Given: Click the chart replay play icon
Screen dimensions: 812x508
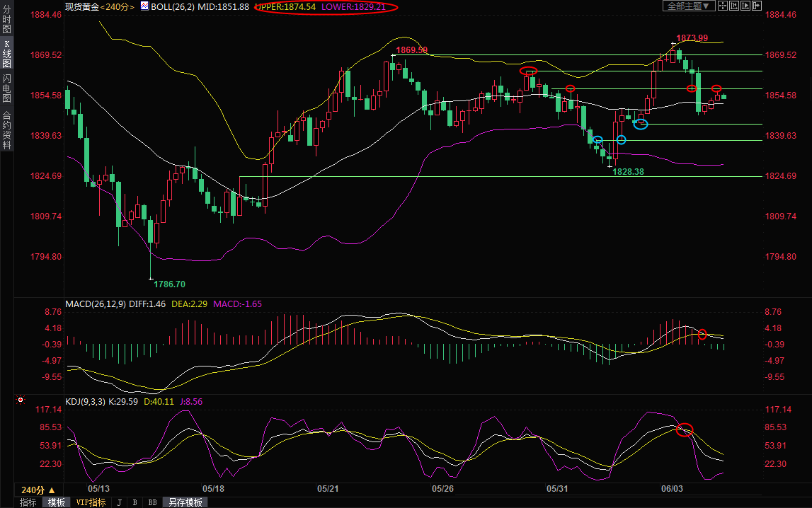Looking at the screenshot, I should click(x=745, y=6).
